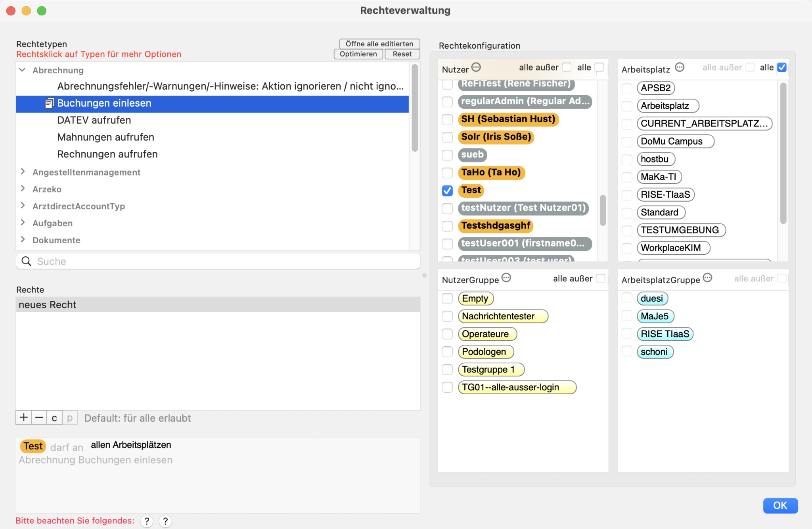Add a new Recht with plus button
The image size is (812, 529).
(24, 418)
